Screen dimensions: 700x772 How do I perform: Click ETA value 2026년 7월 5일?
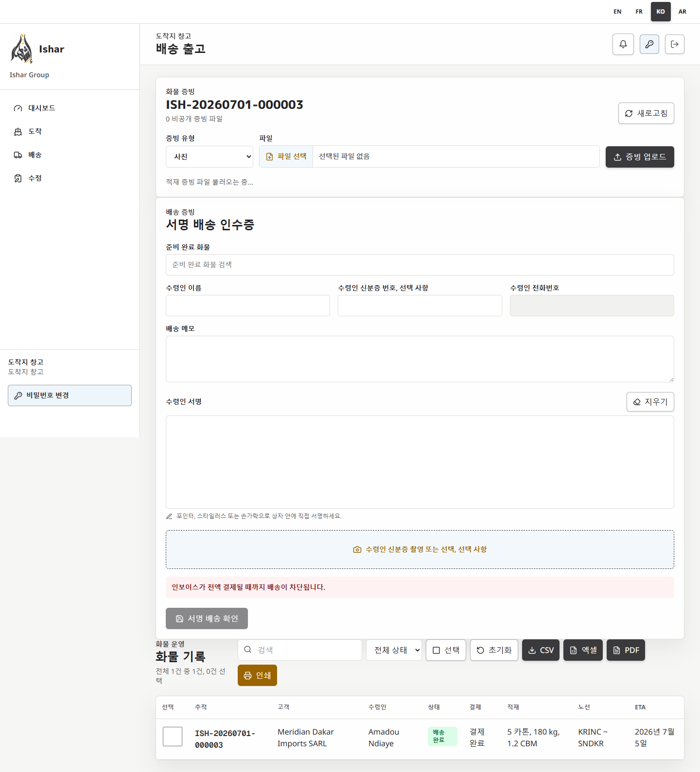[x=654, y=738]
